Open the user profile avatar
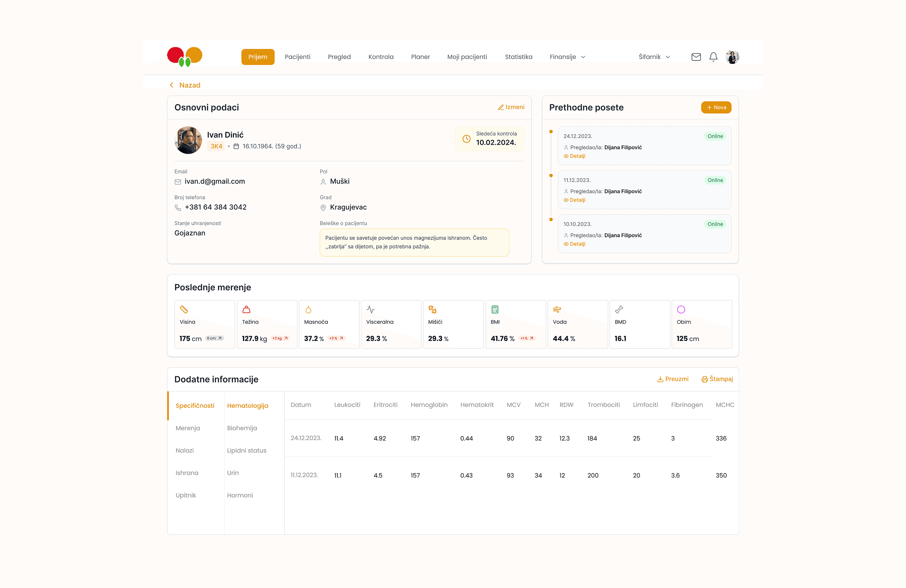Viewport: 906px width, 588px height. click(x=732, y=57)
